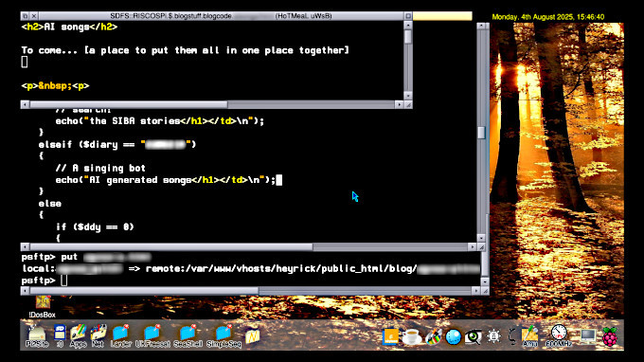Open the Net icon on the iconbar
This screenshot has width=644, height=362.
[98, 336]
